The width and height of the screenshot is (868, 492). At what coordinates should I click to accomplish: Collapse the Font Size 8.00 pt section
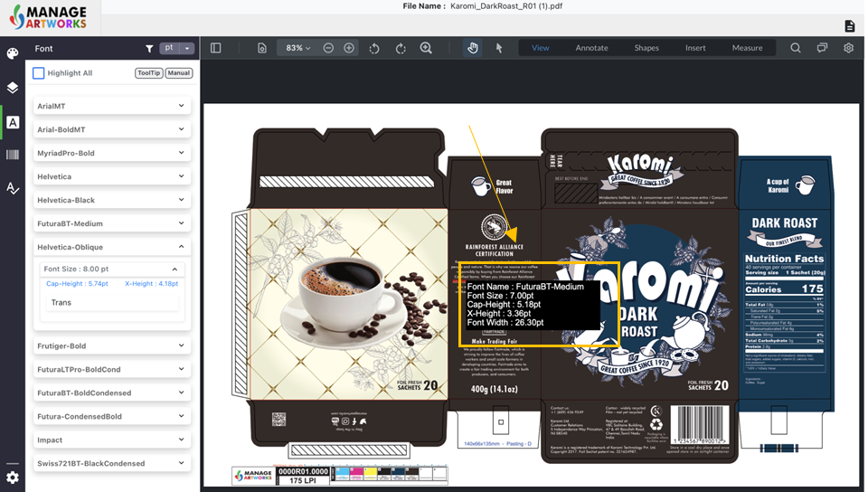(x=112, y=269)
